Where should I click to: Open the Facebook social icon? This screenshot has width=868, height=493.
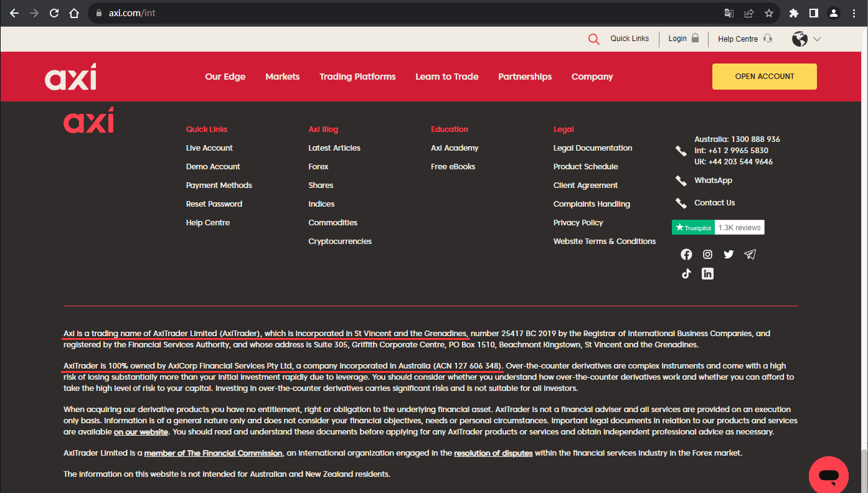(686, 254)
